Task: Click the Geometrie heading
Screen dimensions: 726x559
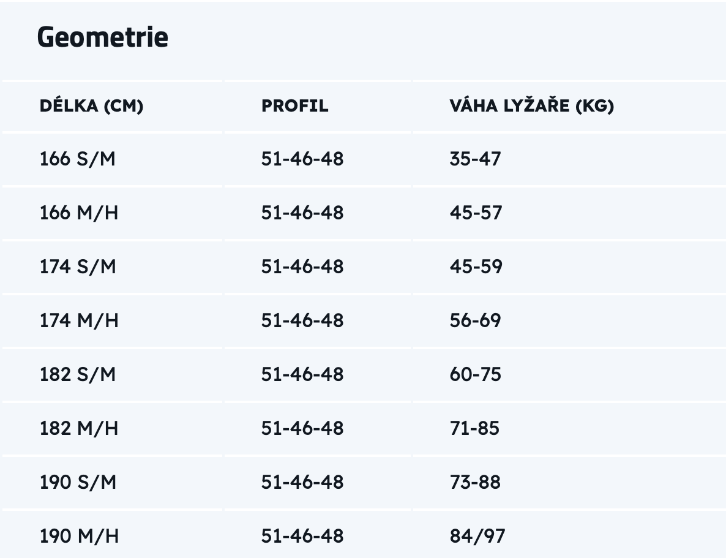Action: (x=102, y=38)
